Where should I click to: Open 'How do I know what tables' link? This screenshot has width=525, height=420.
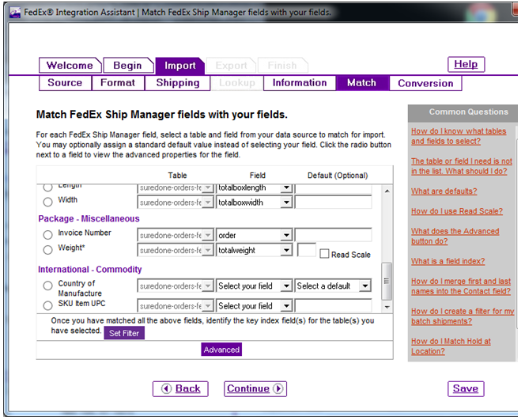coord(459,136)
